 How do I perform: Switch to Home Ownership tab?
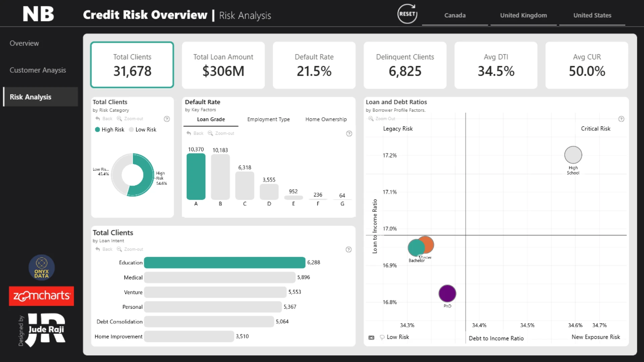pyautogui.click(x=326, y=119)
